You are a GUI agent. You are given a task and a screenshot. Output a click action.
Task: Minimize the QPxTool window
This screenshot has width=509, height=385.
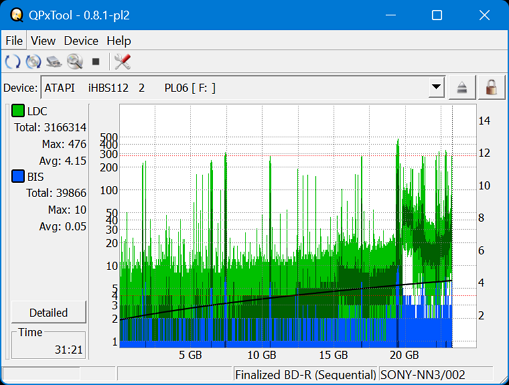click(x=391, y=15)
